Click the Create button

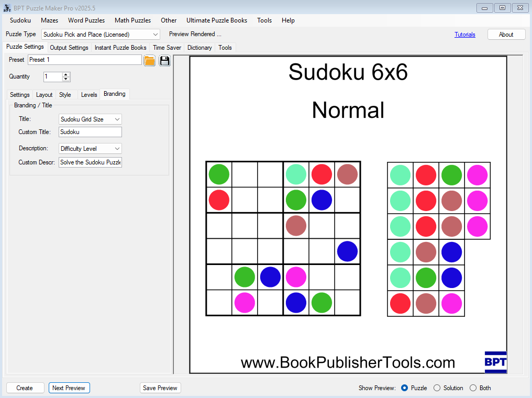tap(25, 388)
